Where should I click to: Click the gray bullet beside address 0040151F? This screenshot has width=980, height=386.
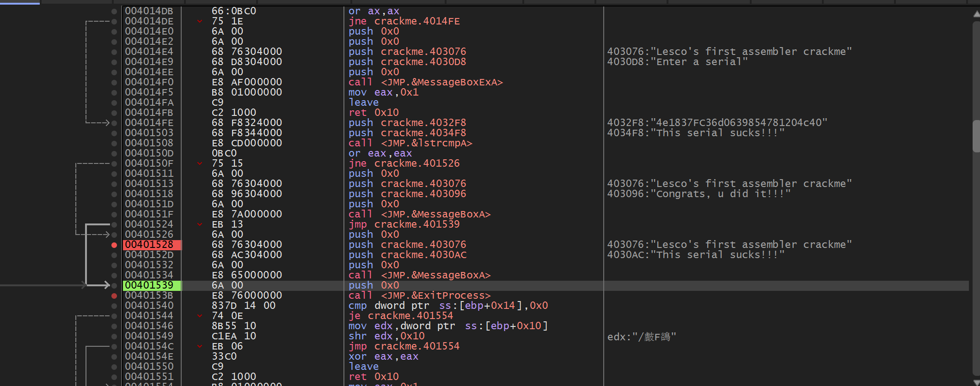point(114,215)
